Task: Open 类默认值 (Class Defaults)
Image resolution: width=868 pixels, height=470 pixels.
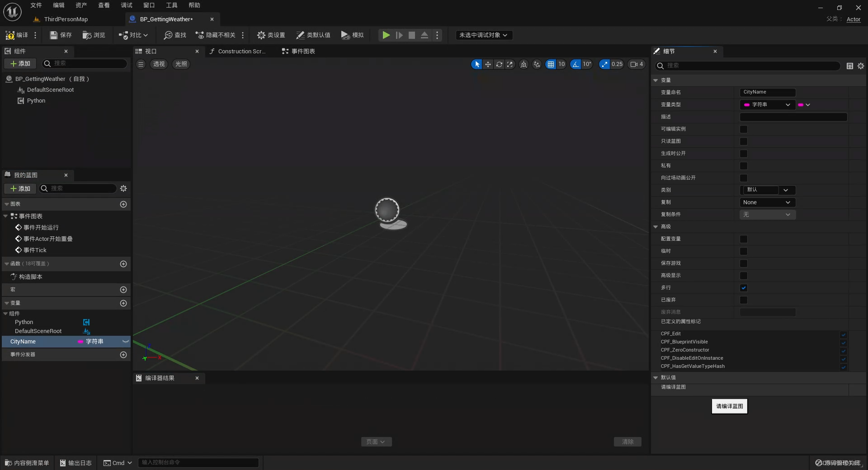Action: click(x=313, y=35)
